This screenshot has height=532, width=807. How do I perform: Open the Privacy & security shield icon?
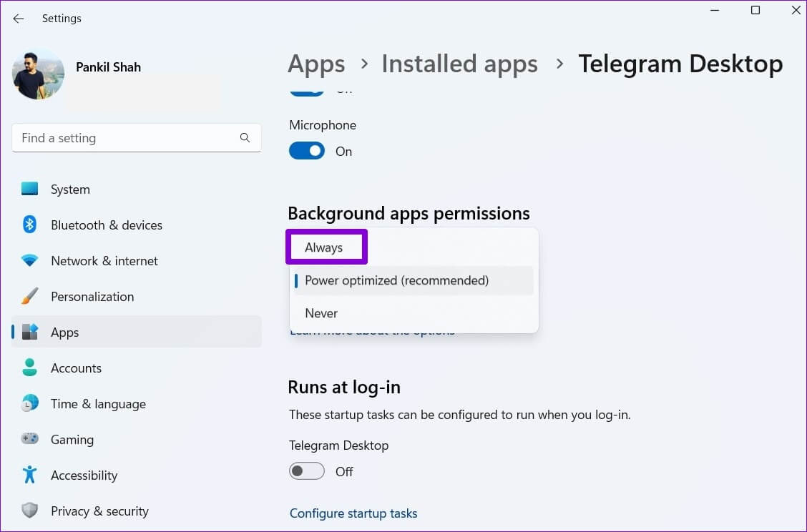pos(30,511)
